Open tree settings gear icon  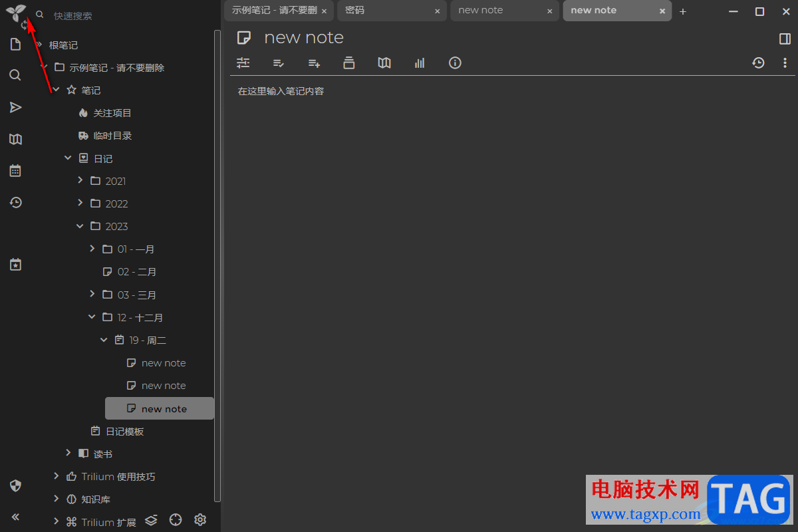[x=200, y=520]
